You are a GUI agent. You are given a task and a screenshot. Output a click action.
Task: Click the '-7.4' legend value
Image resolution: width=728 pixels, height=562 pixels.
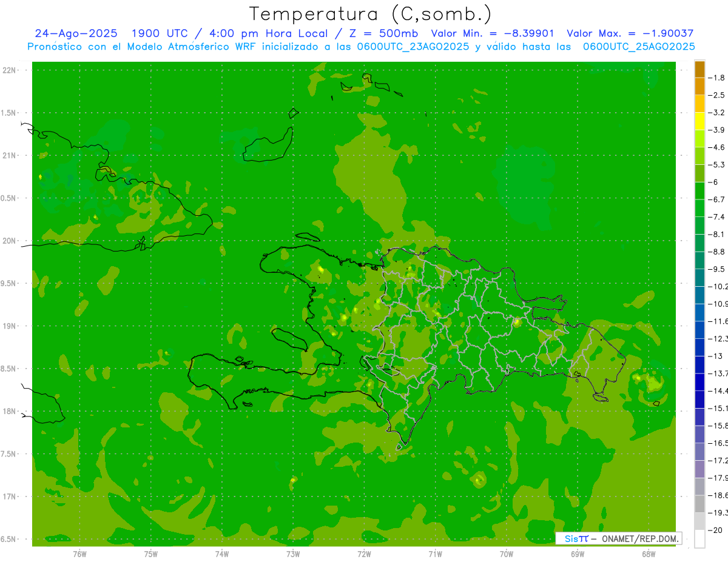point(717,216)
